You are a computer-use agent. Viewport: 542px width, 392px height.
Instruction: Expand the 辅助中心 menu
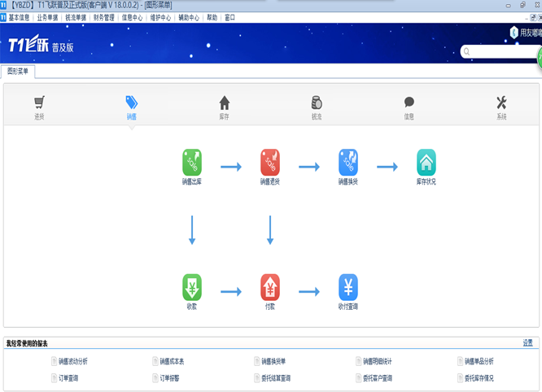coord(188,17)
